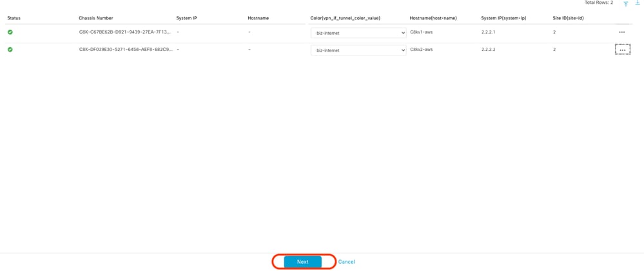
Task: Click Site ID cell in C8kv1-aws row
Action: pos(554,32)
